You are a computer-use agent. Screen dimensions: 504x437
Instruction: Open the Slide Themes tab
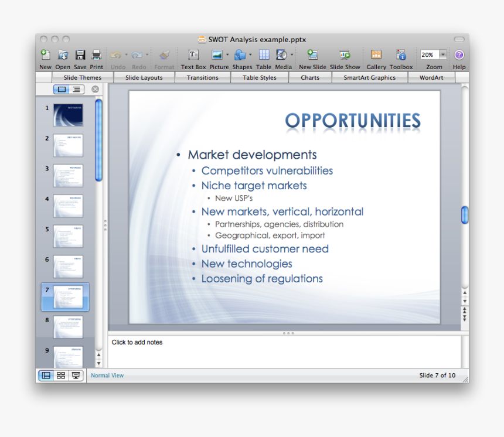[x=83, y=77]
